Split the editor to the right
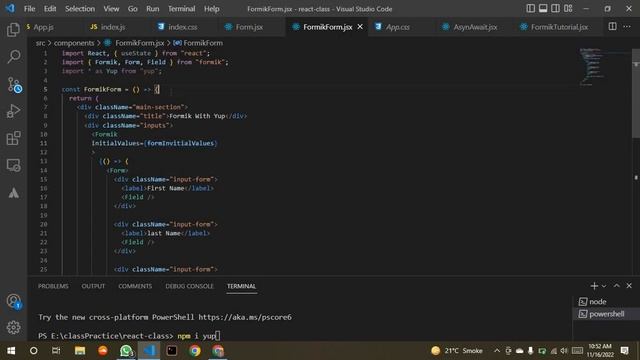The image size is (640, 360). point(612,27)
